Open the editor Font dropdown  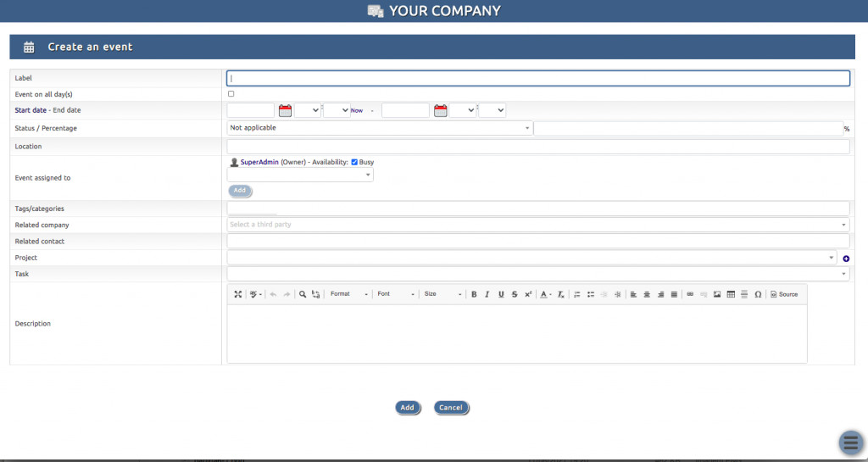pos(396,294)
